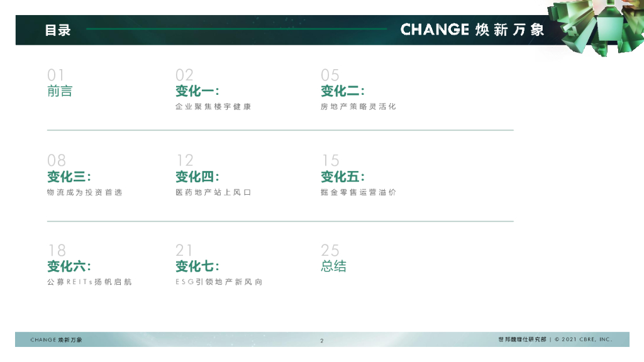Image resolution: width=644 pixels, height=362 pixels.
Task: Open the 前言 section link
Action: [x=60, y=91]
